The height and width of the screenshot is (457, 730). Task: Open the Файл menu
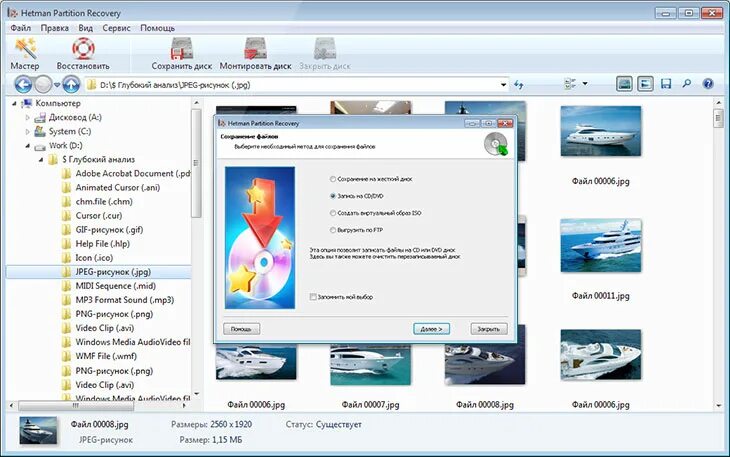(x=20, y=28)
